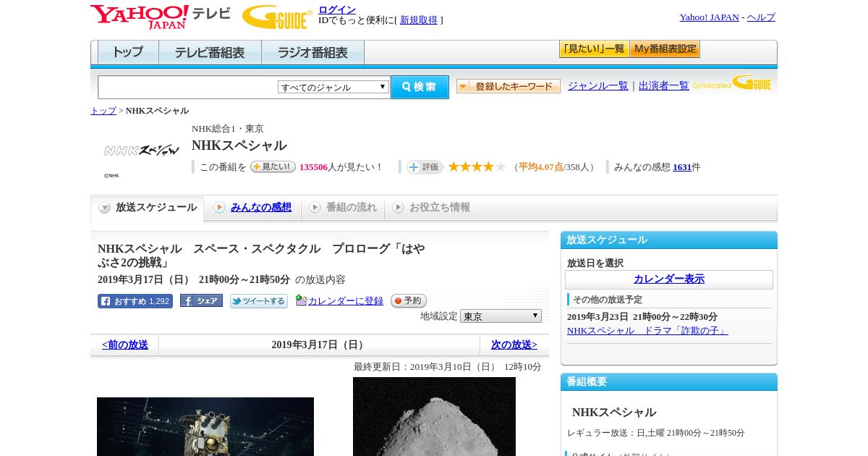This screenshot has width=868, height=456.
Task: Open the 登録したキーワード dropdown
Action: point(509,86)
